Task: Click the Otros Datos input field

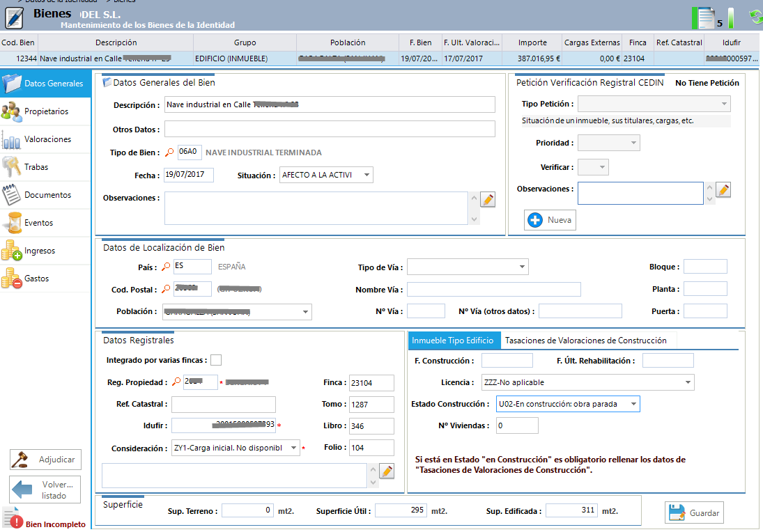Action: [x=330, y=129]
